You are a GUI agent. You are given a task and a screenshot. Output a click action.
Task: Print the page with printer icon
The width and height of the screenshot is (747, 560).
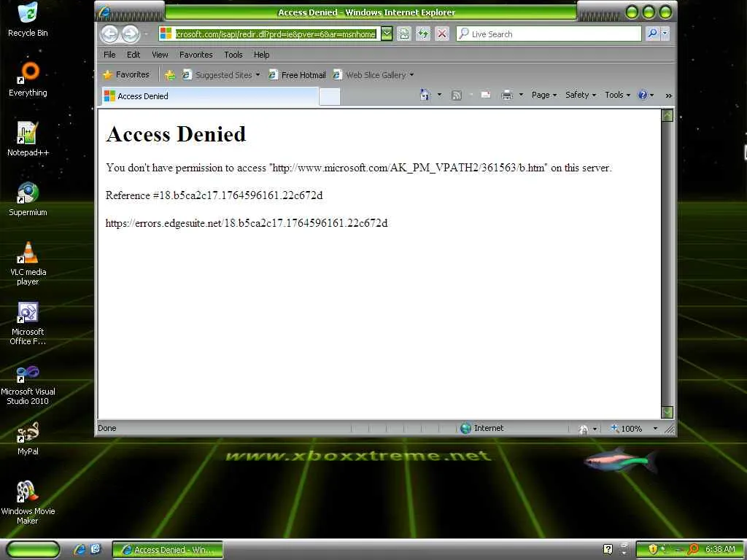point(507,96)
